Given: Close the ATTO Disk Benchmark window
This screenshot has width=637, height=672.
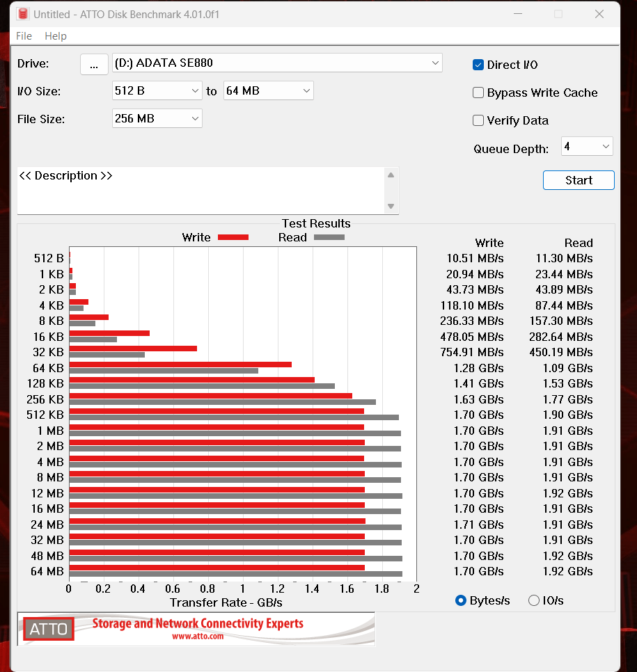Looking at the screenshot, I should click(x=599, y=14).
